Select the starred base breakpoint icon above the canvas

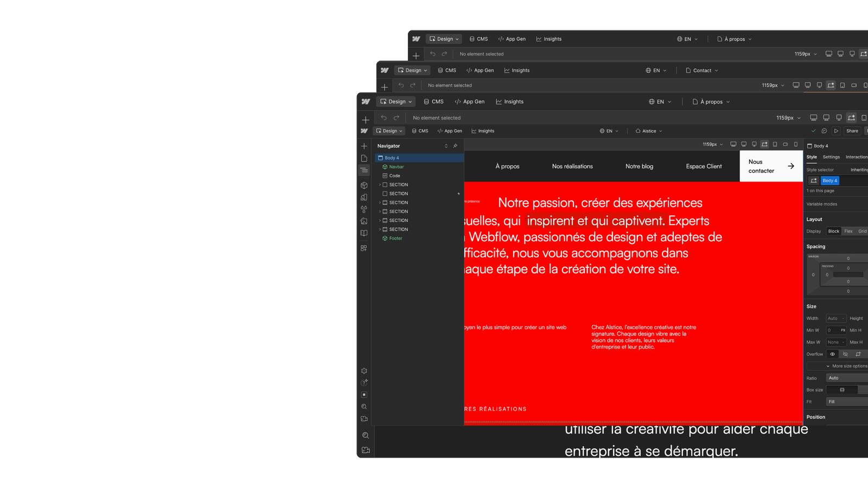pos(764,144)
